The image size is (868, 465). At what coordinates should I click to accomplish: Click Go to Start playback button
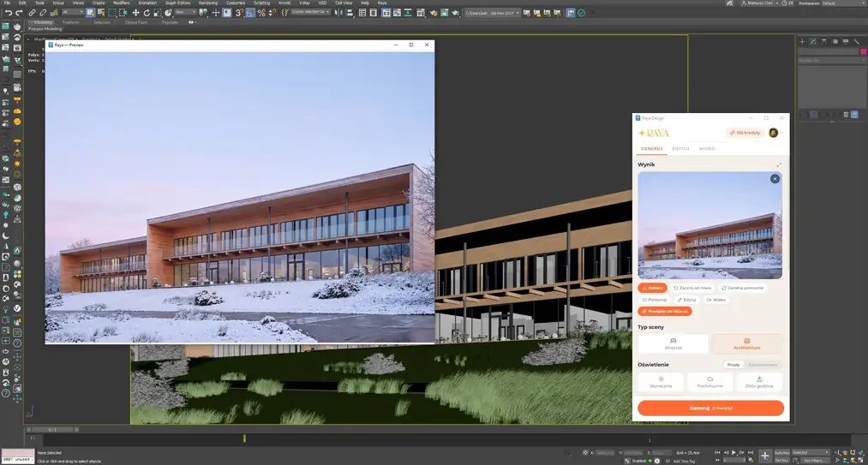point(717,453)
